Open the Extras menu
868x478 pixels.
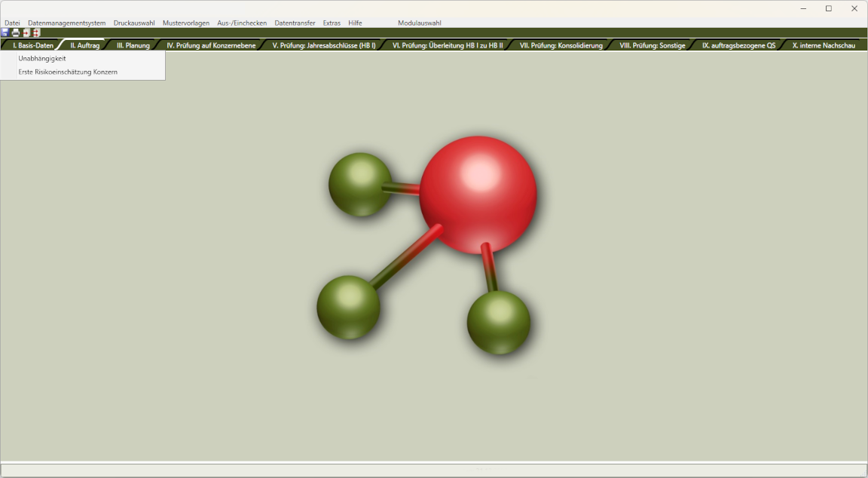pyautogui.click(x=332, y=23)
